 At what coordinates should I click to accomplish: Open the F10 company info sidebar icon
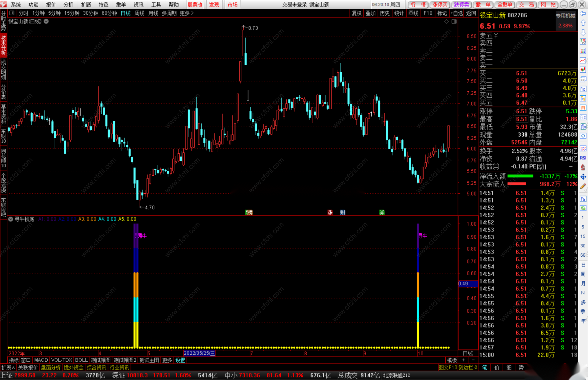tap(583, 89)
